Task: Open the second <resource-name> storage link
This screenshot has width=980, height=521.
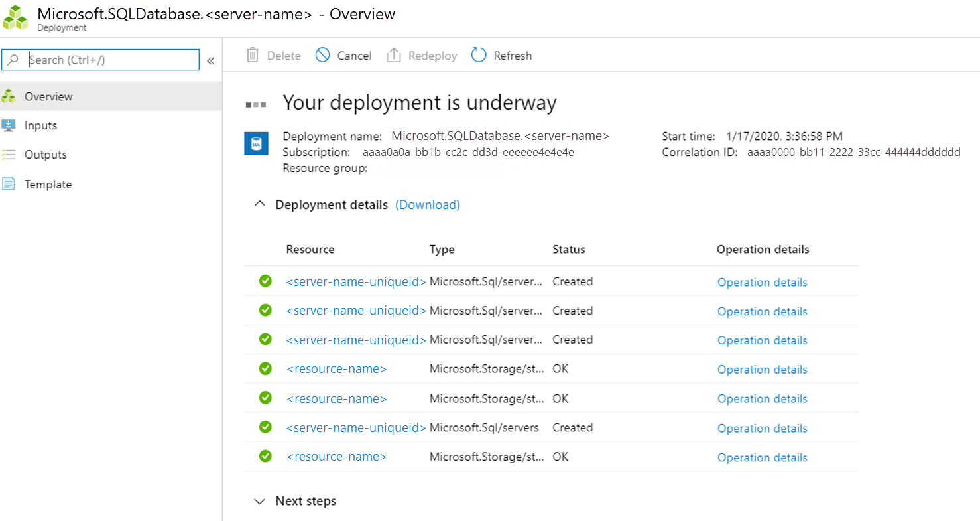Action: pos(336,398)
